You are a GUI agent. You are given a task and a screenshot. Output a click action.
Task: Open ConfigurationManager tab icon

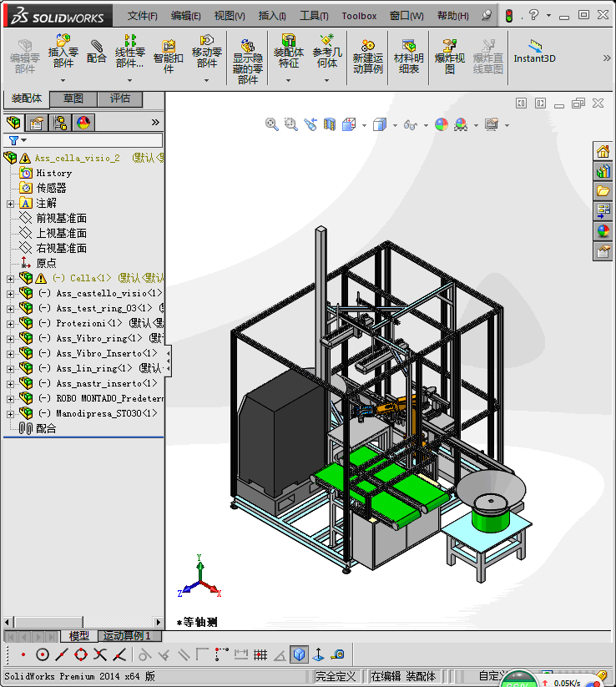[59, 123]
